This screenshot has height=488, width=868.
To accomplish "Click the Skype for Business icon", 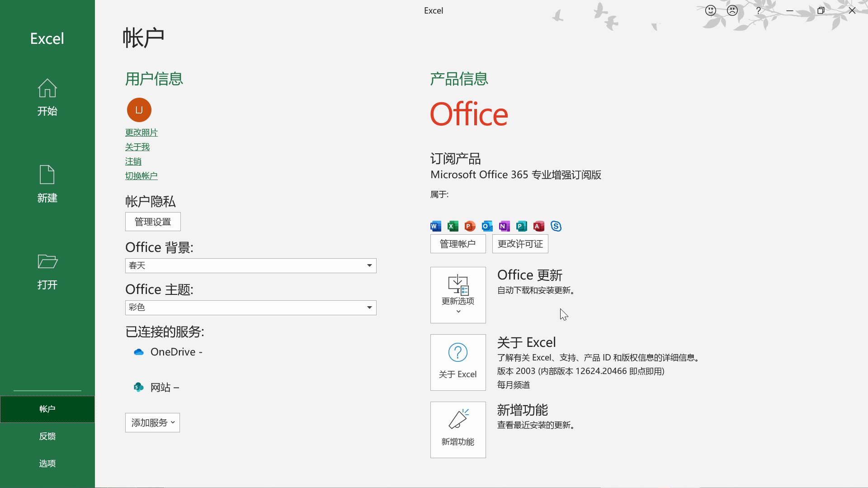I will click(x=556, y=226).
